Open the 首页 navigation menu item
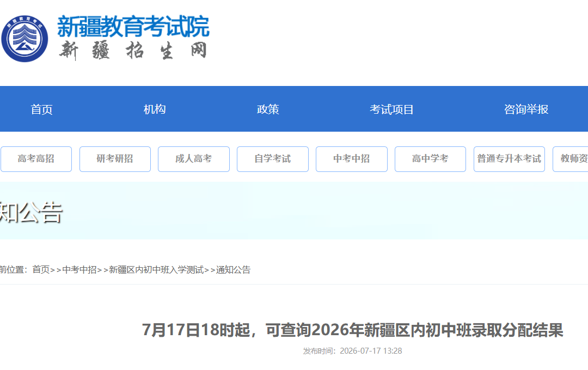 point(41,109)
